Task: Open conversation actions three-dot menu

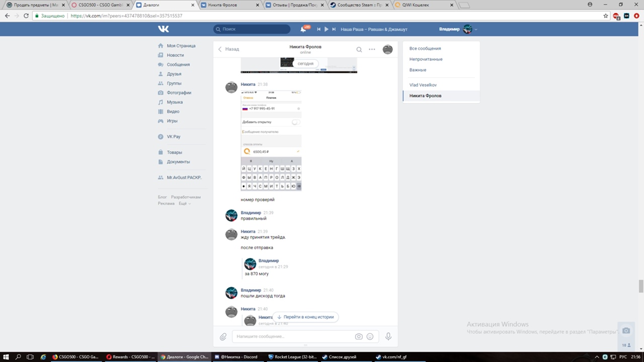Action: (372, 49)
